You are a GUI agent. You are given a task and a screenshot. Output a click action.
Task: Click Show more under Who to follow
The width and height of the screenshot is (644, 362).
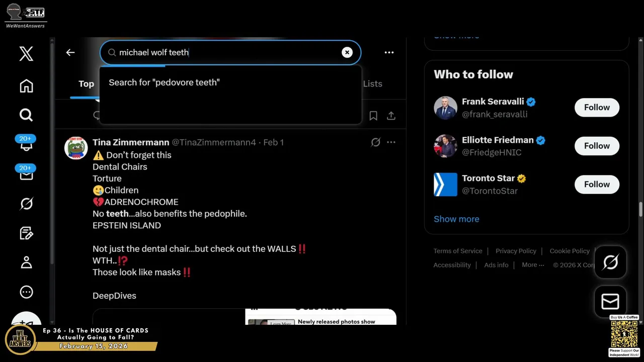[x=456, y=219]
